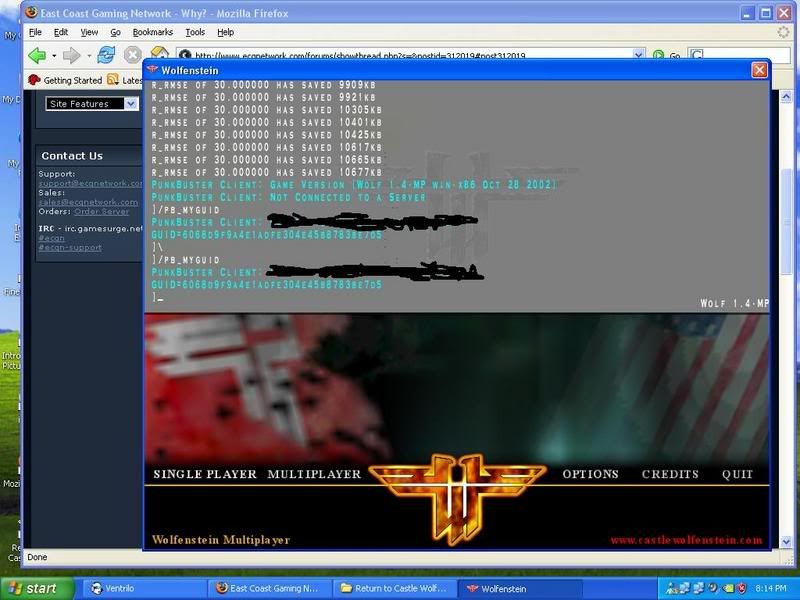Open the Windows Start menu
The height and width of the screenshot is (600, 800).
tap(37, 588)
